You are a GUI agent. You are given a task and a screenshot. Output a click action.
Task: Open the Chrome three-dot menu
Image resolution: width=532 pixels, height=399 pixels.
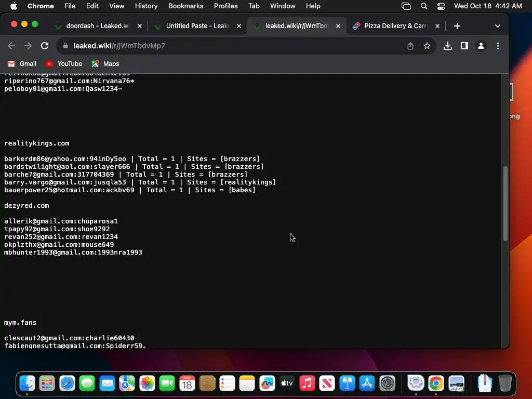[498, 46]
